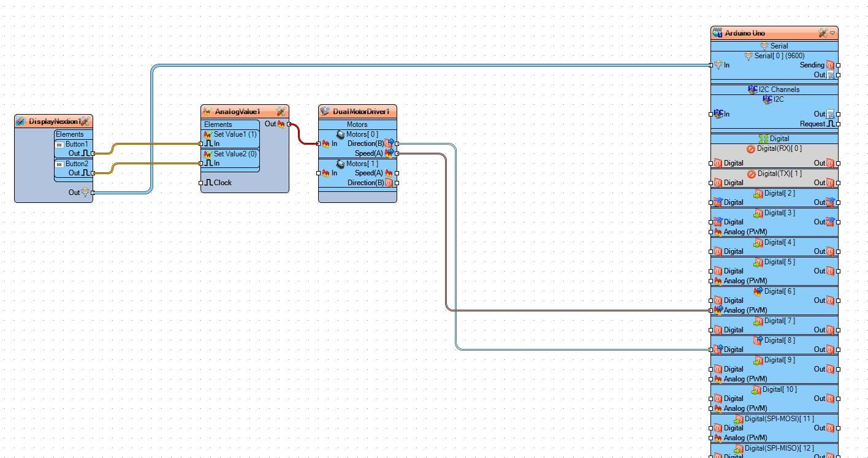This screenshot has height=458, width=868.
Task: Select the Digital(SPI-MOSI)[ 11 ] Analog (PWM) pin
Action: [711, 438]
